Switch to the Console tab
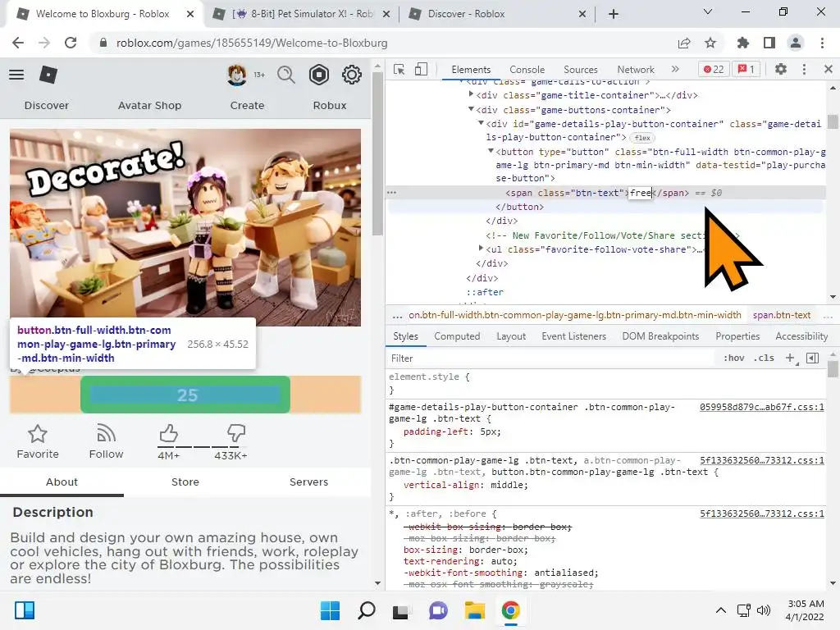 pos(527,69)
